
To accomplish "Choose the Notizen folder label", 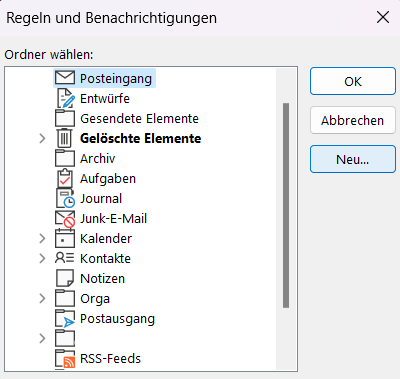I will (x=103, y=278).
